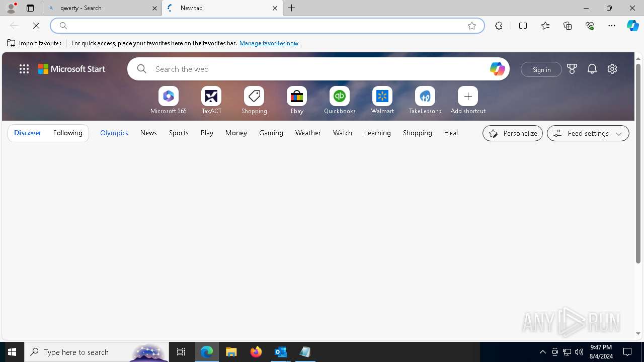The width and height of the screenshot is (644, 362).
Task: Open Copilot sidebar
Action: coord(633,26)
